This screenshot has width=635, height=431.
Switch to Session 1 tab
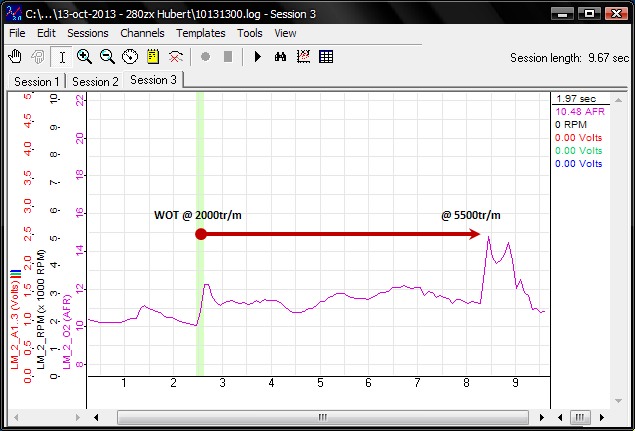36,81
